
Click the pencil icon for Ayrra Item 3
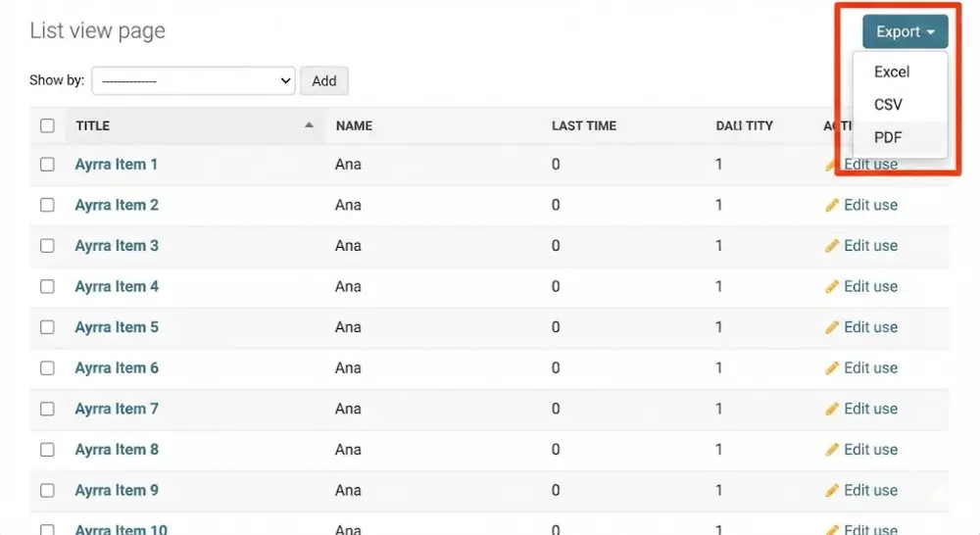[832, 247]
